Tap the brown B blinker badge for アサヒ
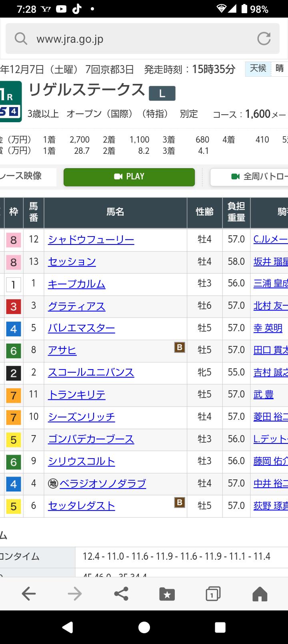The image size is (288, 644). point(180,348)
